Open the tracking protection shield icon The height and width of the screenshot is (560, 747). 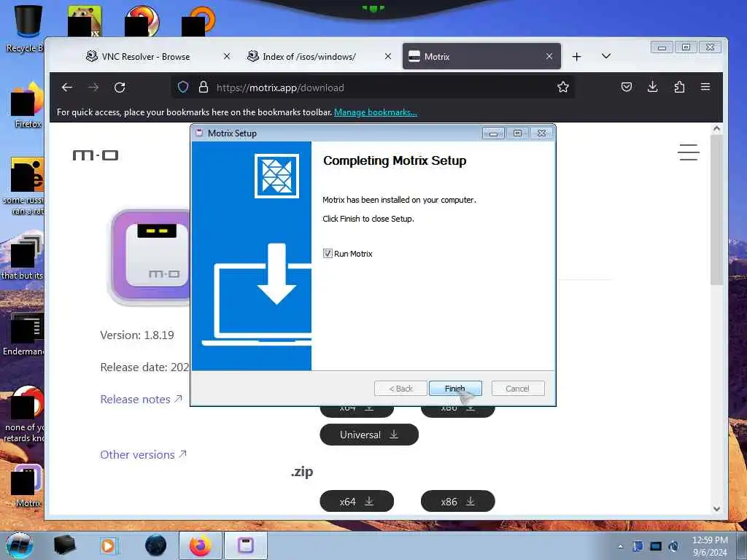[x=183, y=87]
